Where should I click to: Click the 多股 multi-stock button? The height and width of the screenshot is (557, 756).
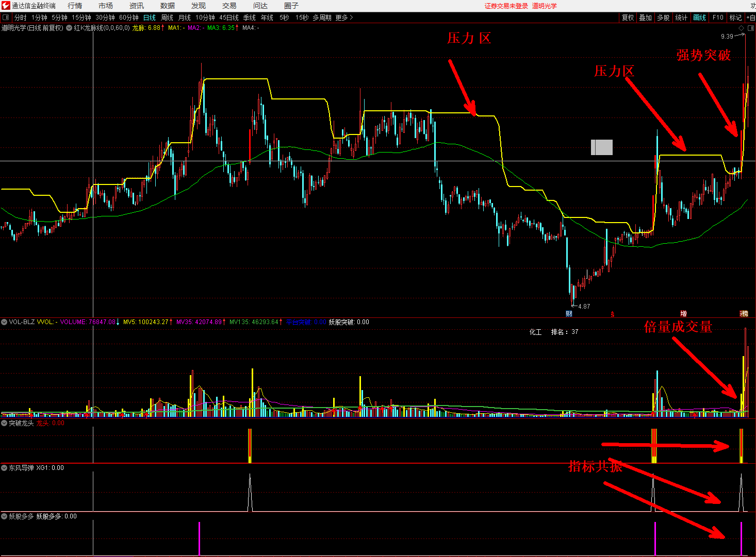point(663,18)
